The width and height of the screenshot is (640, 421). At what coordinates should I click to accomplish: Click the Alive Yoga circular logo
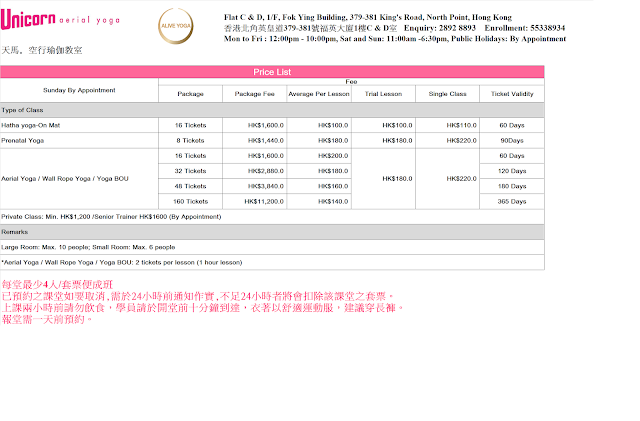click(176, 26)
